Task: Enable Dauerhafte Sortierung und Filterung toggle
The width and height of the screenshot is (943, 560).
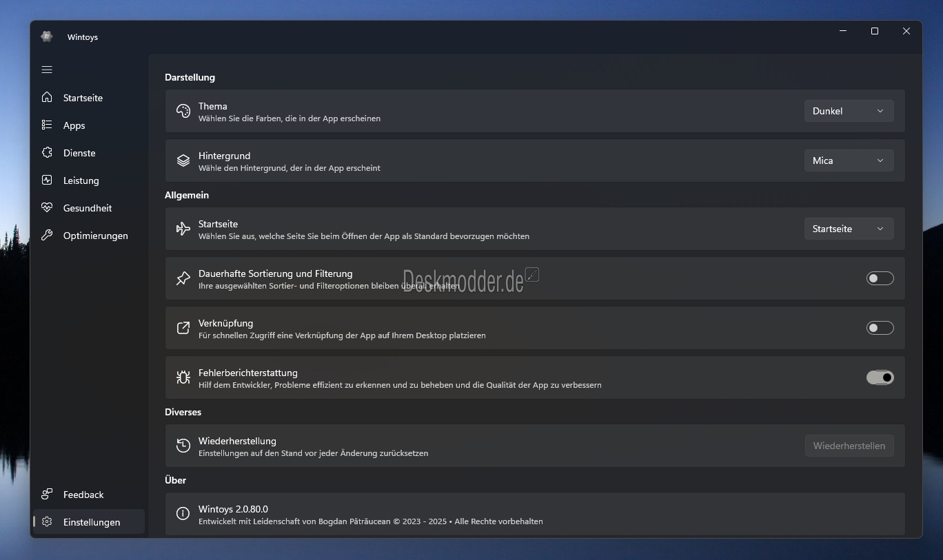Action: click(x=880, y=278)
